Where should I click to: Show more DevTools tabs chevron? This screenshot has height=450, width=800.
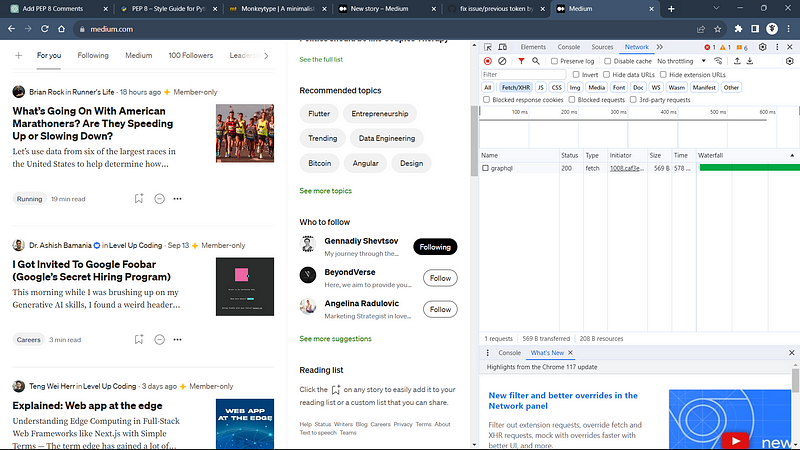(x=660, y=47)
